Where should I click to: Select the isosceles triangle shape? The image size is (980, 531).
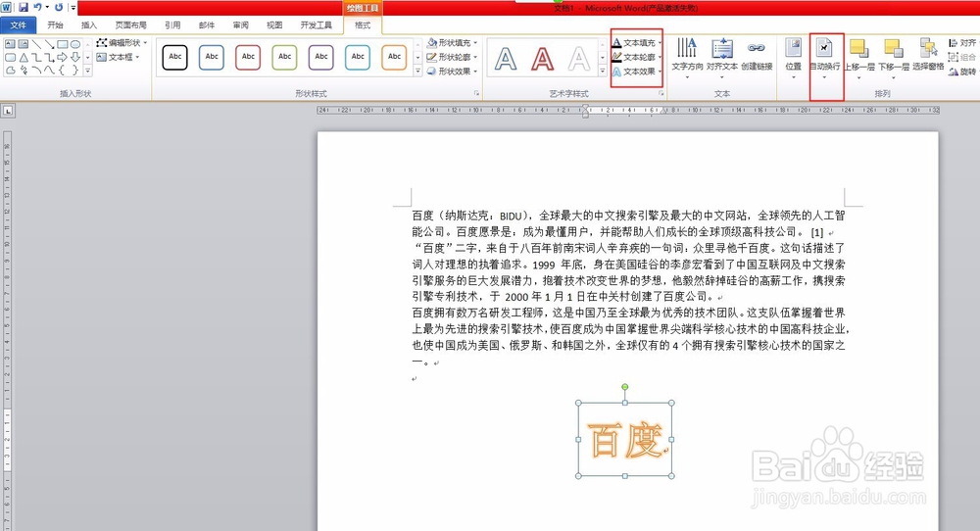point(24,58)
